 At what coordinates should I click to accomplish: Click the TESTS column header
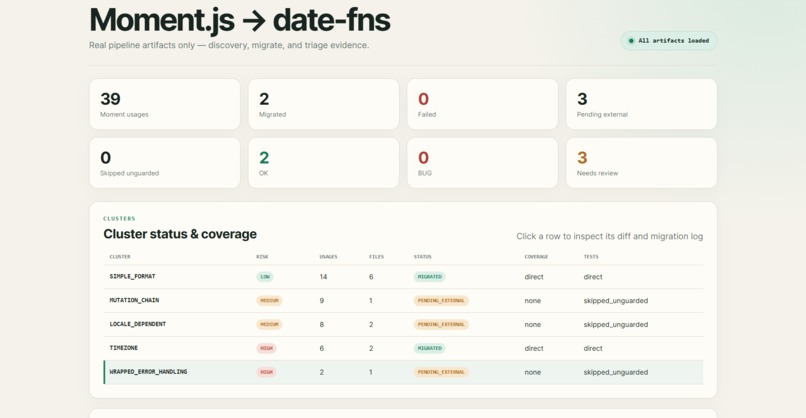click(591, 257)
